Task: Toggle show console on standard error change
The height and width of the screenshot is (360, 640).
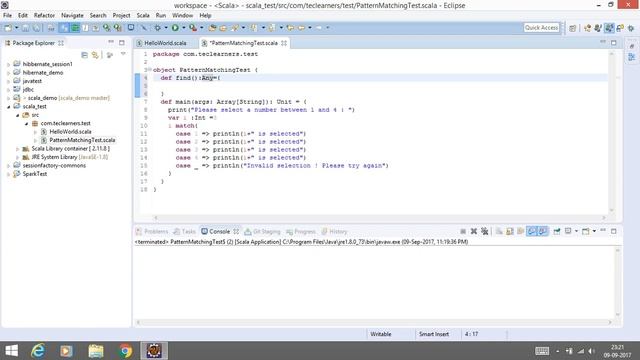Action: coord(542,231)
